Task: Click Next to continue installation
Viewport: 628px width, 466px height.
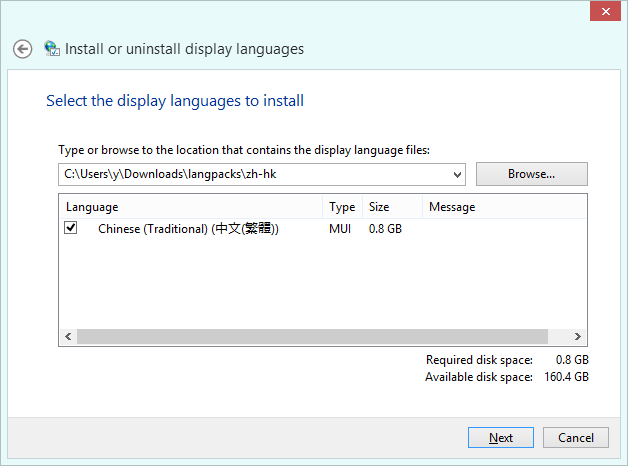Action: click(x=501, y=438)
